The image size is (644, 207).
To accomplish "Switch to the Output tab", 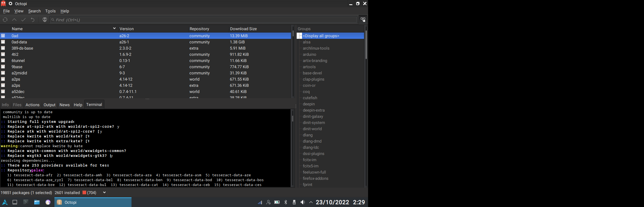I will (50, 105).
